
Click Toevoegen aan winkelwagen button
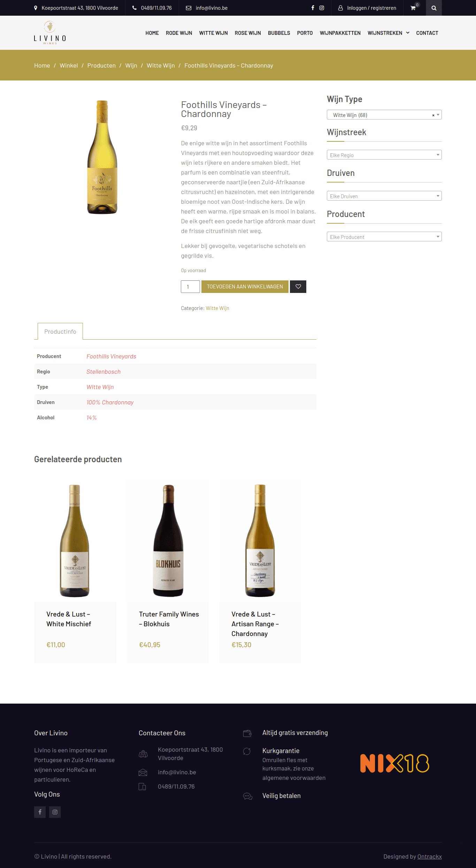(x=245, y=287)
